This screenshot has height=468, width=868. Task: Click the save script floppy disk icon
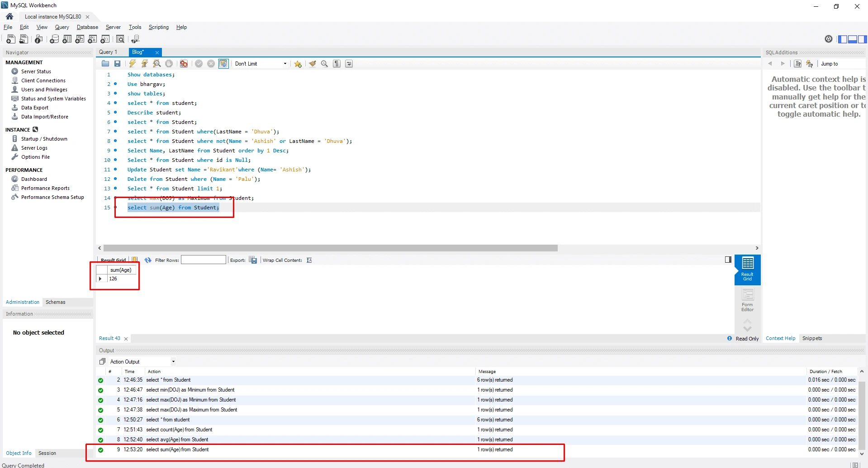click(x=118, y=64)
